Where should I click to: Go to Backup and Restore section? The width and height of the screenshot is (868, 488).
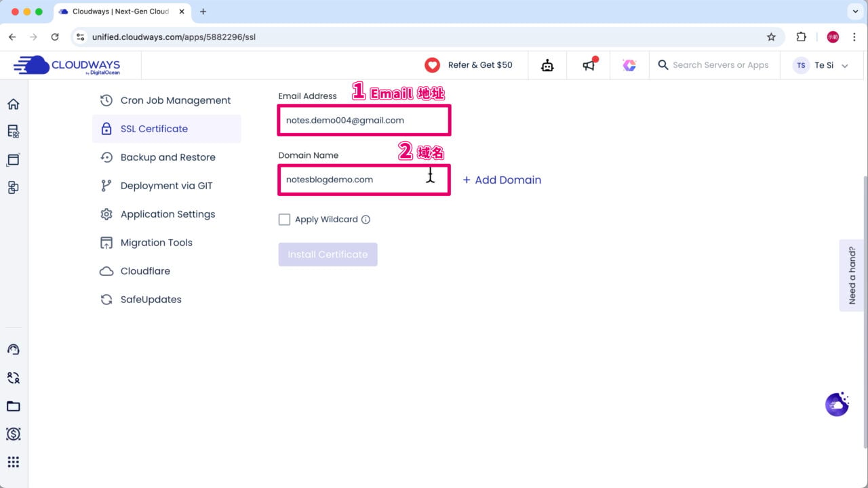(x=167, y=157)
